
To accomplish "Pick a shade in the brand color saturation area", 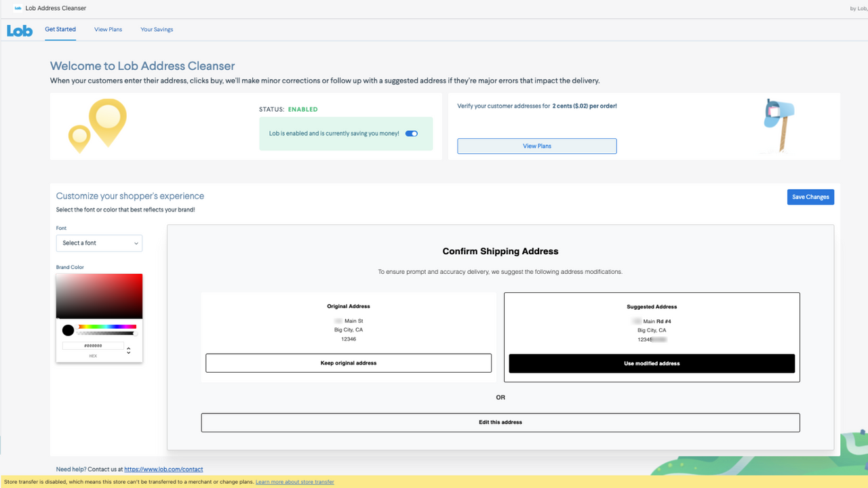I will point(99,296).
